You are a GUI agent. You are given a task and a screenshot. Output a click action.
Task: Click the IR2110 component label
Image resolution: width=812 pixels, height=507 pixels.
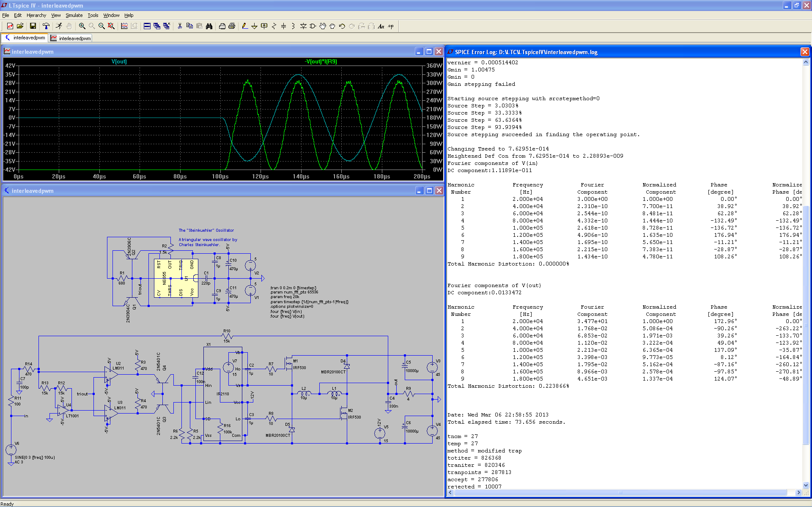223,394
